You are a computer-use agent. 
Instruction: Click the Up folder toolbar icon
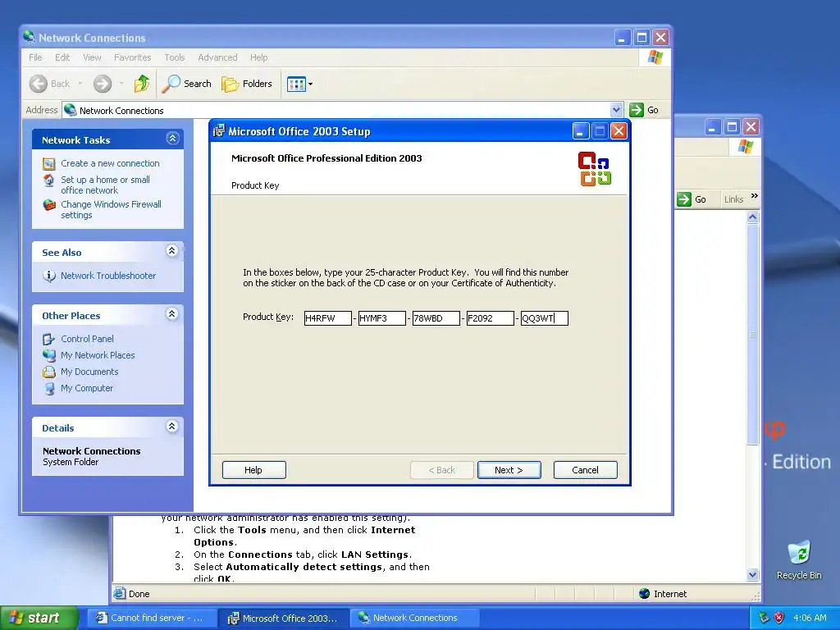[x=142, y=84]
